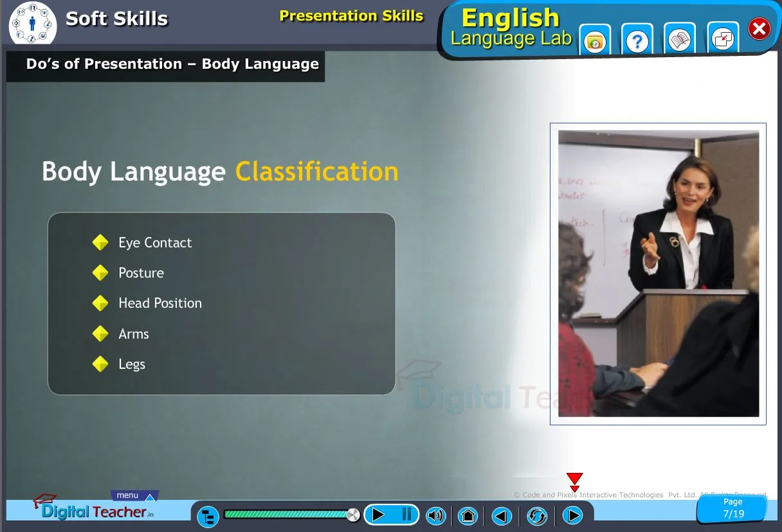Expand the menu tab
This screenshot has height=532, width=782.
coord(134,496)
